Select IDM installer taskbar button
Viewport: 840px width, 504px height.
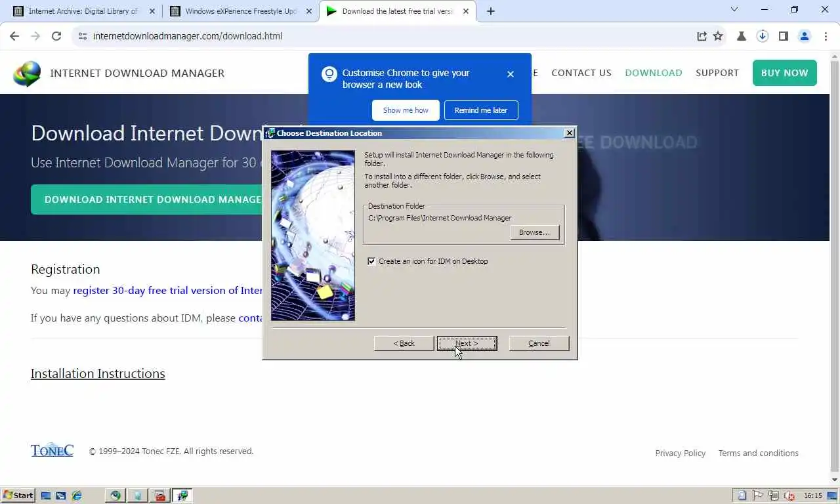click(x=182, y=495)
